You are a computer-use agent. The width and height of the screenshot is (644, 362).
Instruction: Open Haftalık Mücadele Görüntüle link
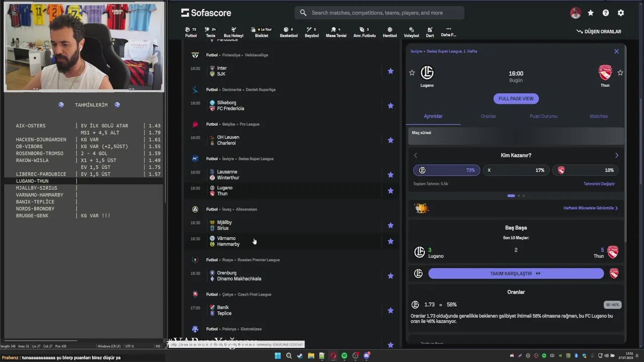pos(591,208)
